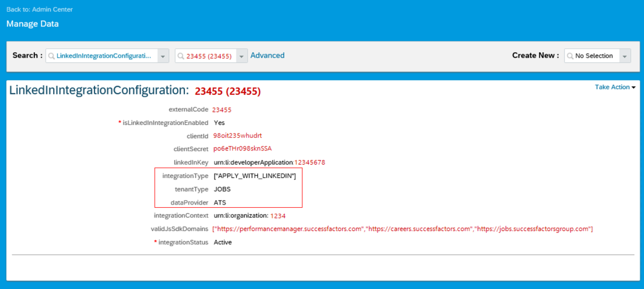Click the externalCode field label
This screenshot has width=644, height=289.
(188, 110)
